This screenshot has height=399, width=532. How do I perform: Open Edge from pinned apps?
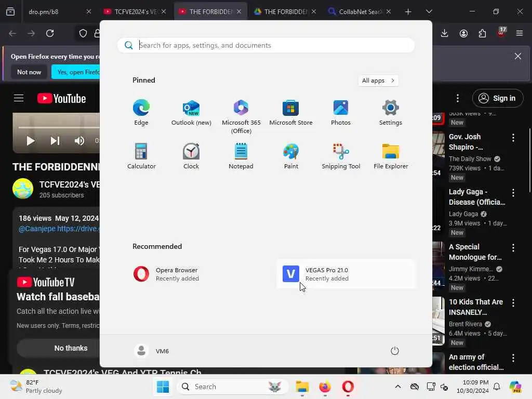coord(141,113)
